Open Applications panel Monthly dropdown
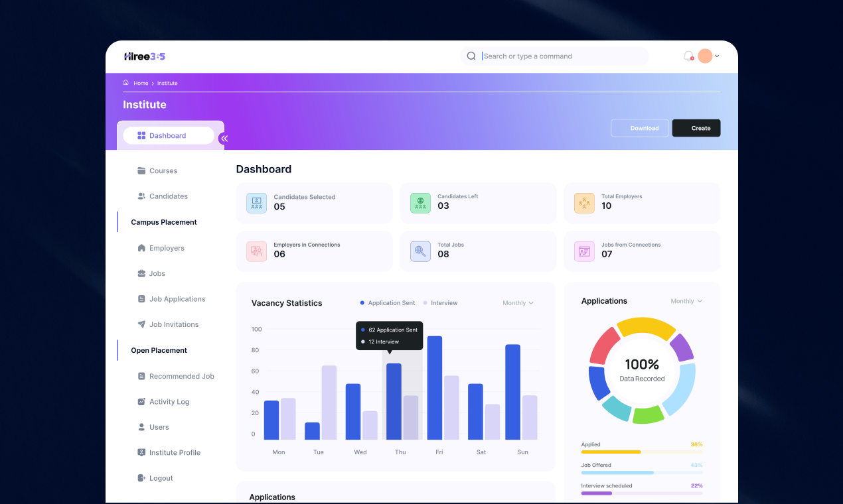 (x=686, y=301)
